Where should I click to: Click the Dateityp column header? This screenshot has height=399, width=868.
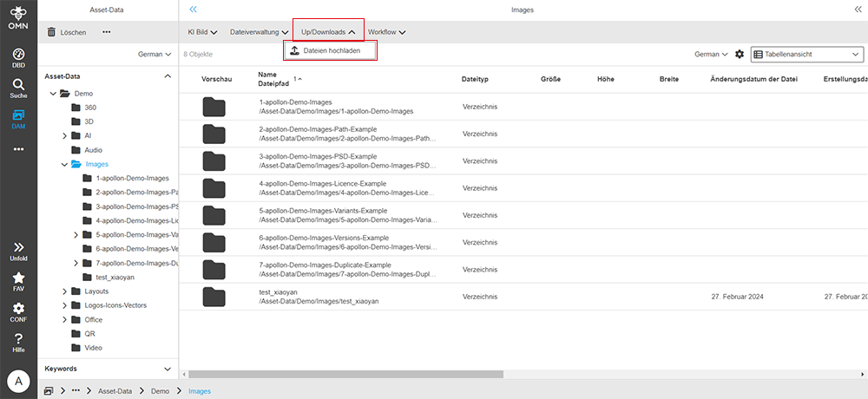tap(475, 79)
